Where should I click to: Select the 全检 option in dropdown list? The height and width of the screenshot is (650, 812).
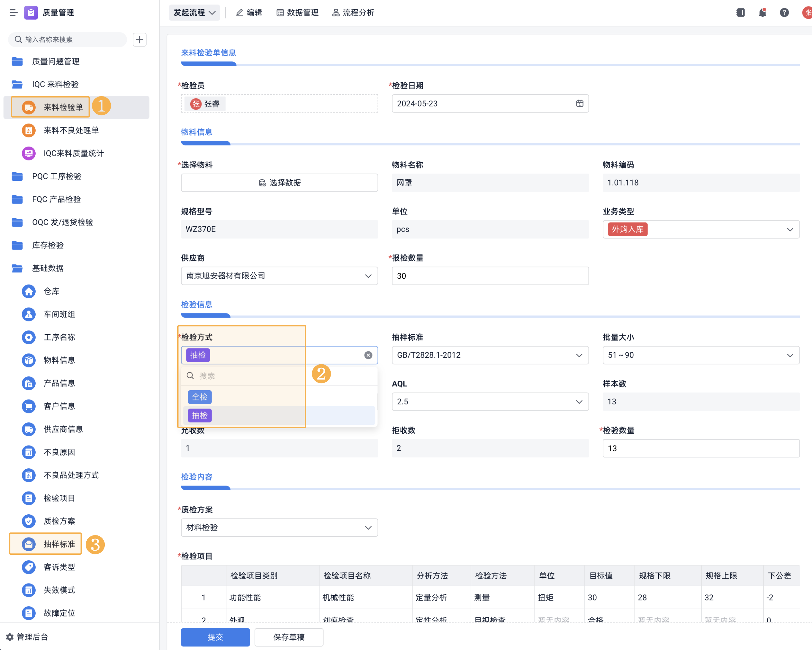click(x=200, y=397)
